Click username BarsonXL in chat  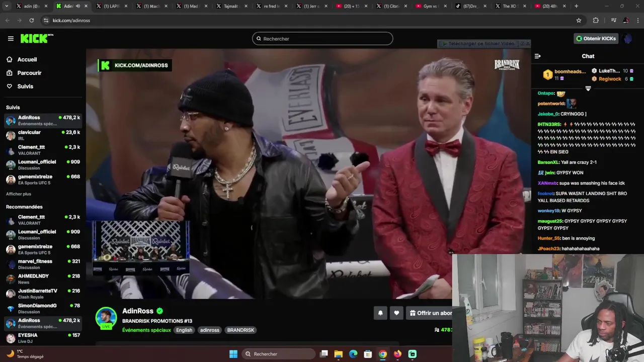tap(548, 162)
